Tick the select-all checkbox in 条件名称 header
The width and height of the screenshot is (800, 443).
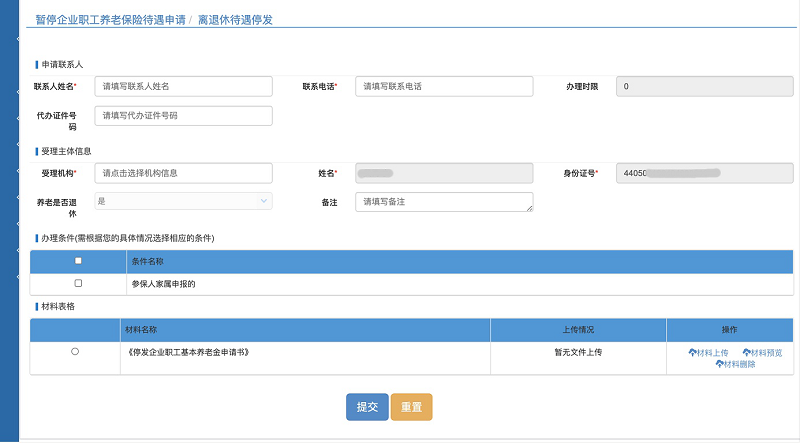click(78, 261)
